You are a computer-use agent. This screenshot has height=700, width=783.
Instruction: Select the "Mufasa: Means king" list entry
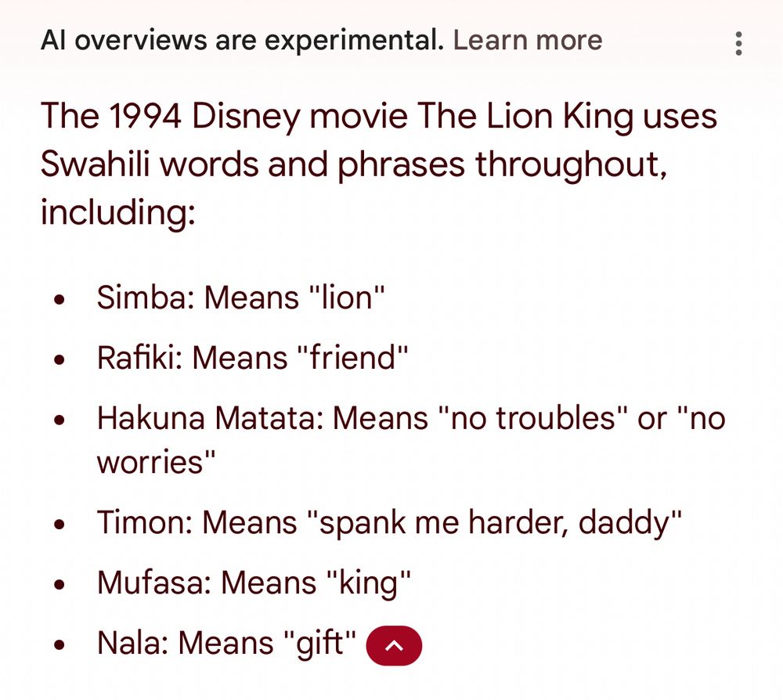[254, 583]
